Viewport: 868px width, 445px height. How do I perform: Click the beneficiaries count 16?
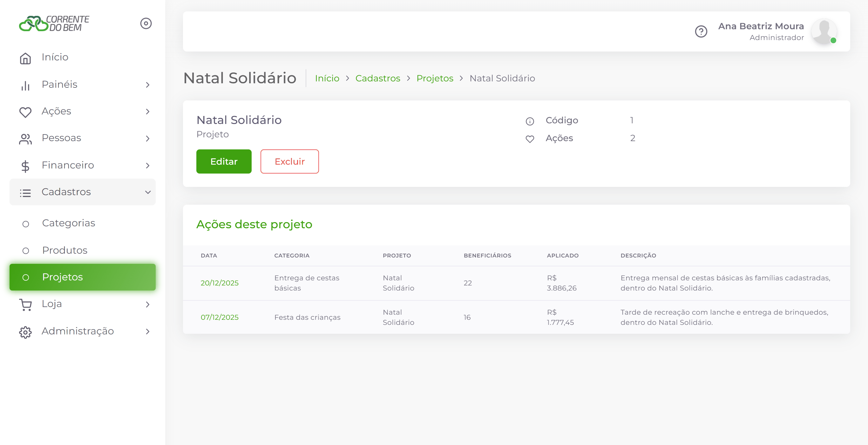click(467, 318)
